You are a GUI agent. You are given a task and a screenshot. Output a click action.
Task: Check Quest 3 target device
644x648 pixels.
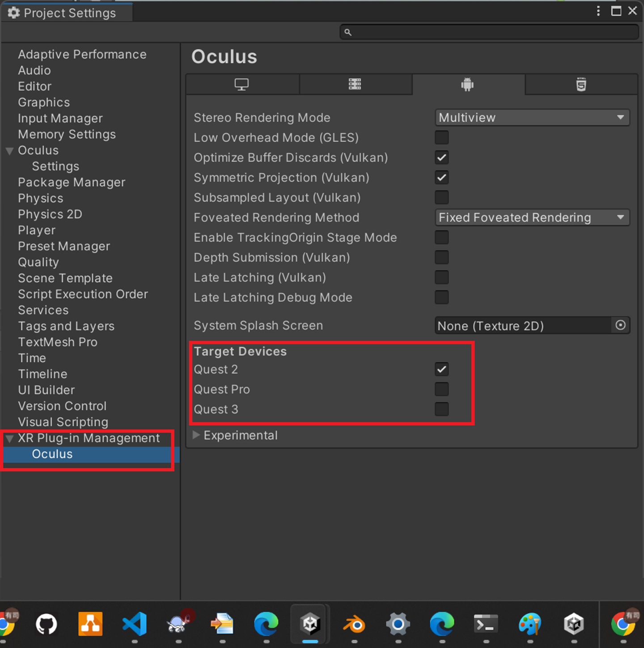point(441,409)
